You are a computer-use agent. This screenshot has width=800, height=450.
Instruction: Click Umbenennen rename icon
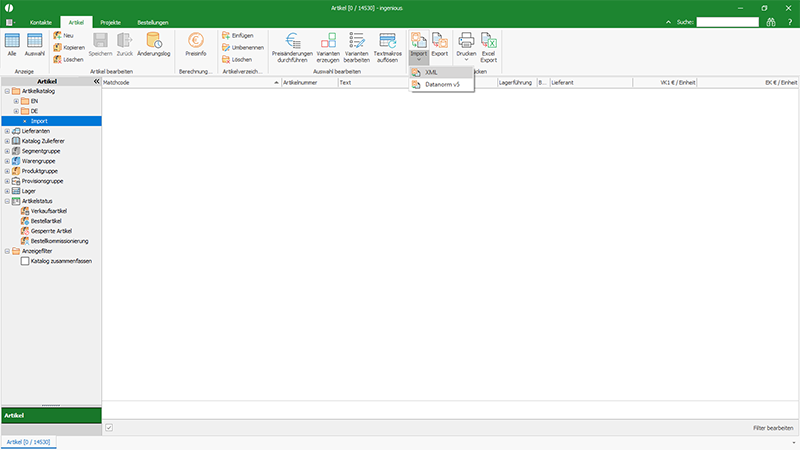(x=243, y=47)
